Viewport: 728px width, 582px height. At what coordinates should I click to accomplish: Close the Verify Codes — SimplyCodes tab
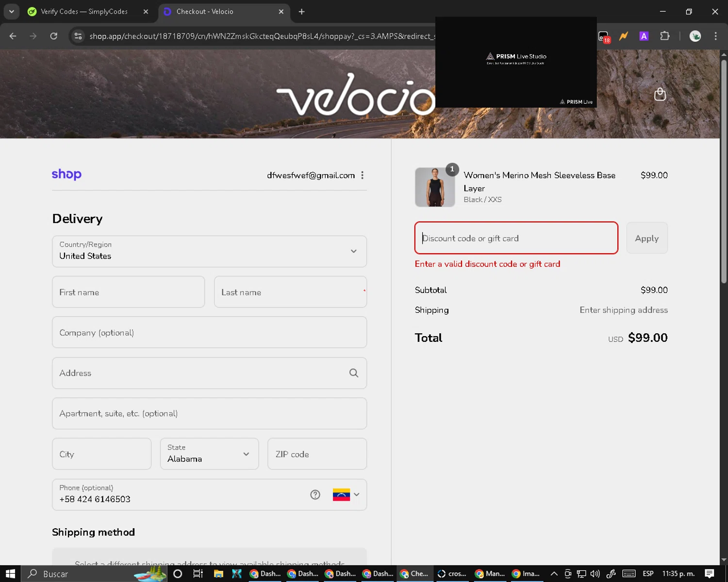pos(146,12)
